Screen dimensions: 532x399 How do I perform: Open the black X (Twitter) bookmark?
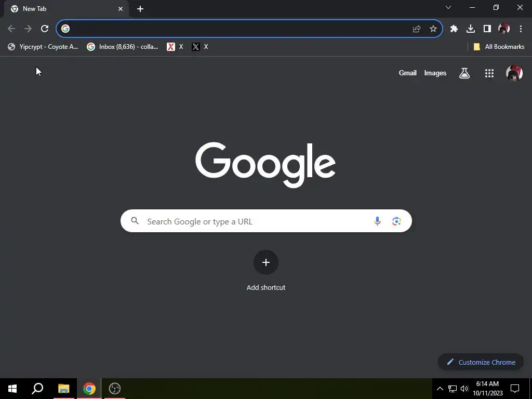[200, 47]
